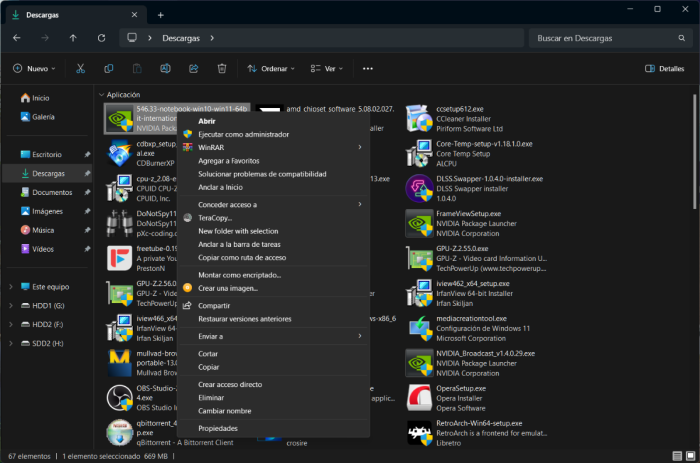Open the CCleaner ccsetup612.exe file icon

[x=419, y=118]
